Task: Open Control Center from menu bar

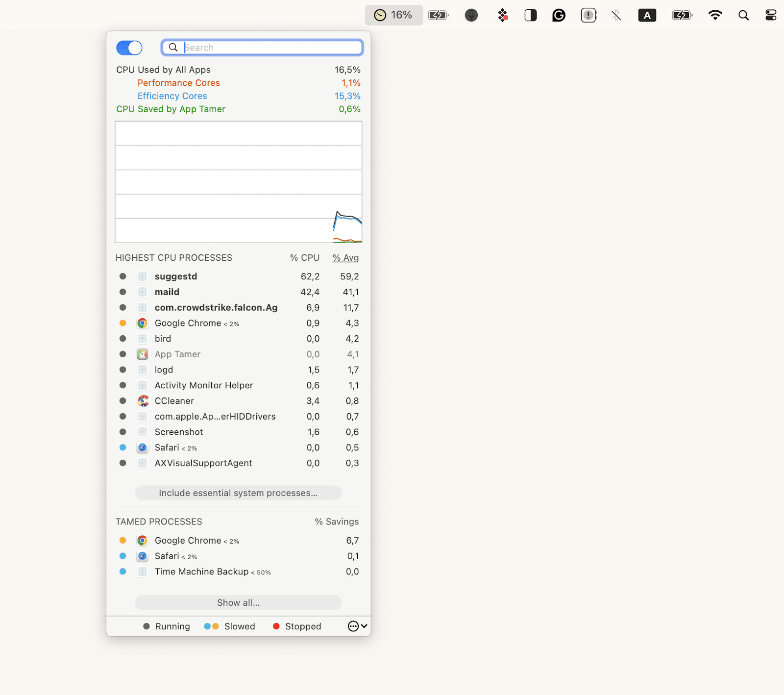Action: (770, 15)
